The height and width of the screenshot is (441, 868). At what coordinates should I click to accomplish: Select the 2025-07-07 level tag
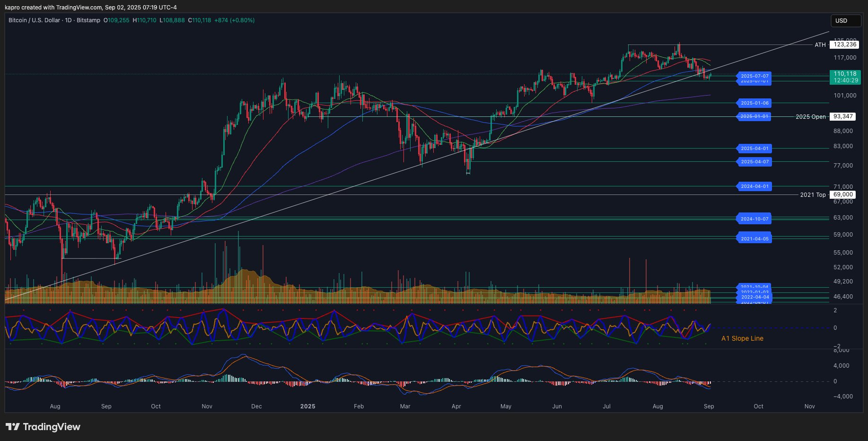coord(754,76)
